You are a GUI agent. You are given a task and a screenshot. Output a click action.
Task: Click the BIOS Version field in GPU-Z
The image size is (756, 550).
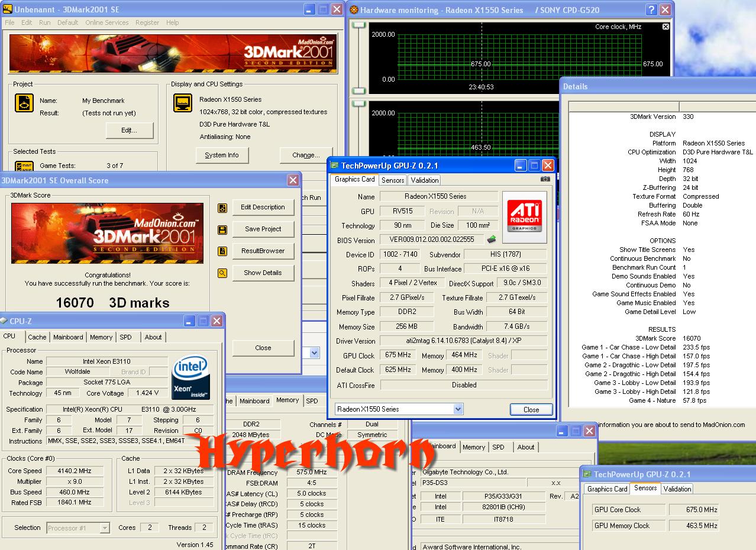(432, 240)
